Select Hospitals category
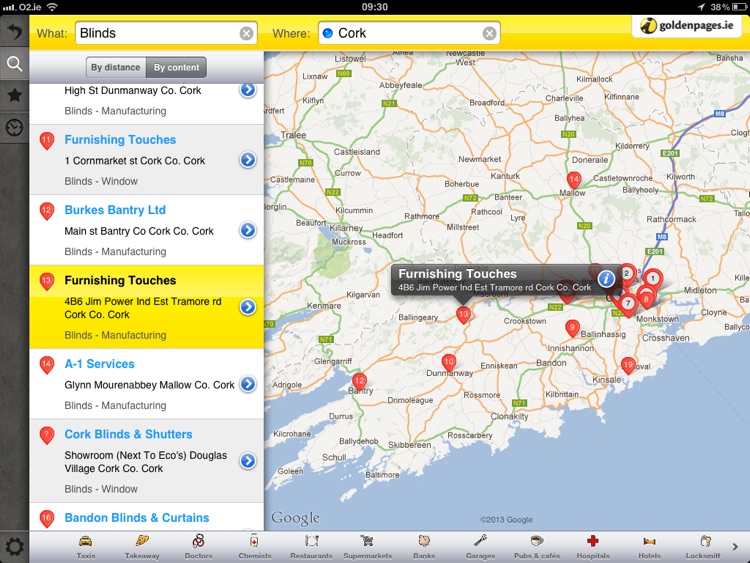This screenshot has height=563, width=750. pyautogui.click(x=593, y=547)
